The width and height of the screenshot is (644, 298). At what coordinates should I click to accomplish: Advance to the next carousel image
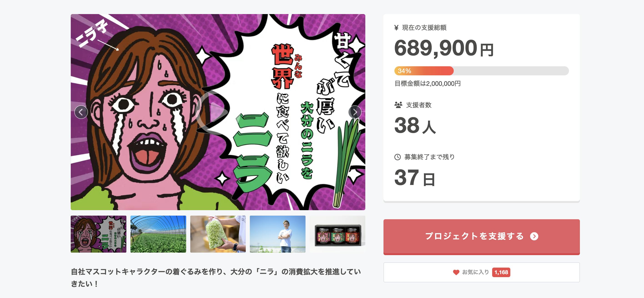[355, 112]
